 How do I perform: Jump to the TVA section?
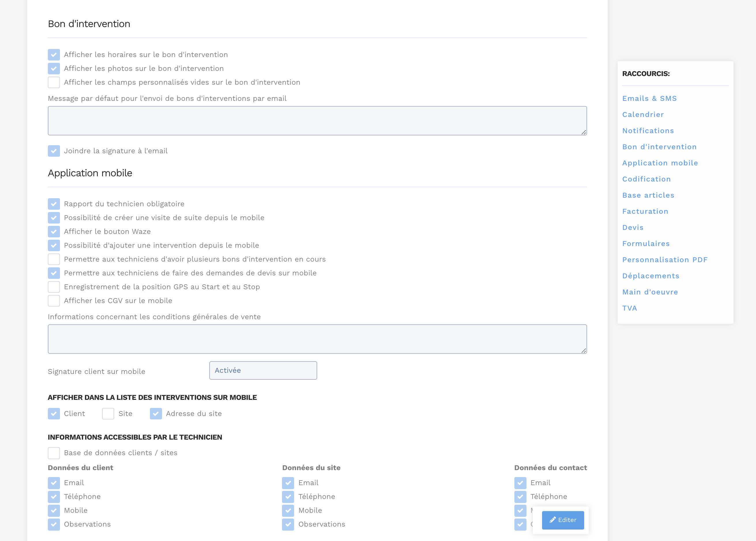pyautogui.click(x=629, y=308)
